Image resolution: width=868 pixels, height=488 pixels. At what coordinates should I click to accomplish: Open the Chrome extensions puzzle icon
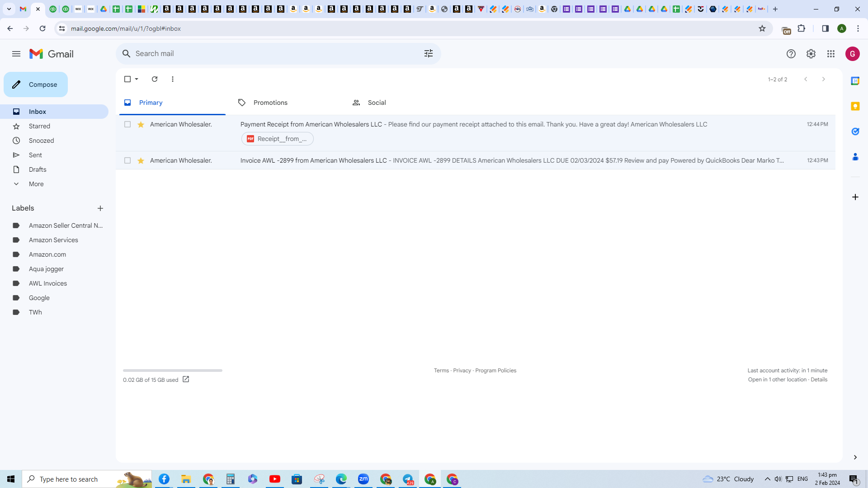[802, 28]
